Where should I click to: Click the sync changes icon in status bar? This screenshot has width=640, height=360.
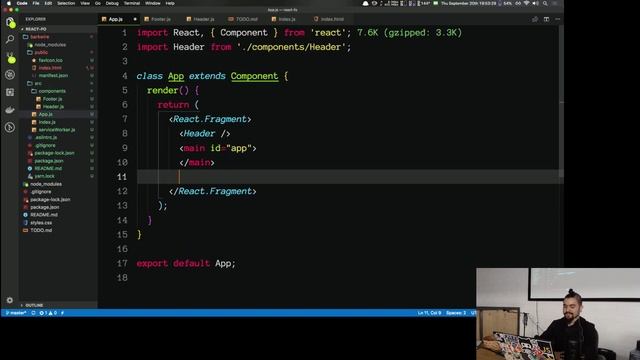[x=33, y=313]
